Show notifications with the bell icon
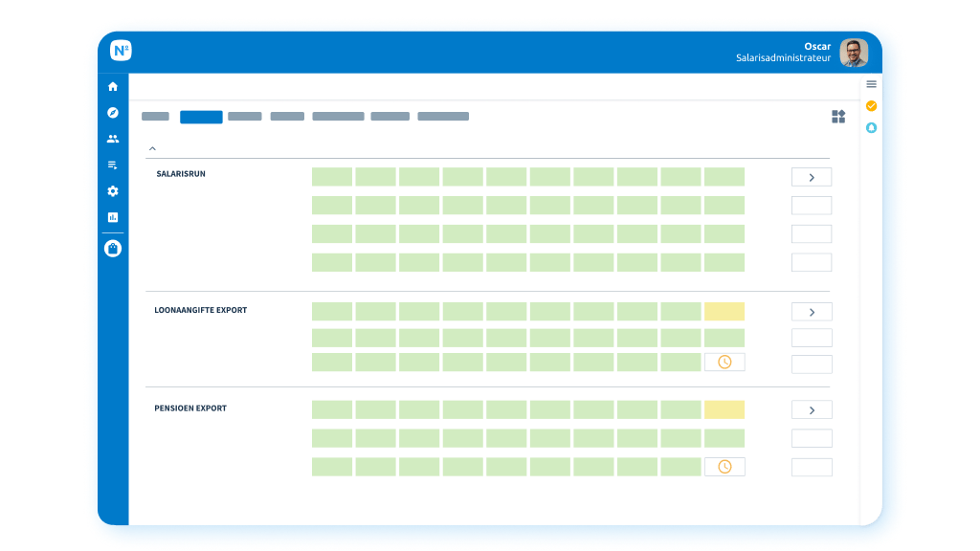This screenshot has width=980, height=551. [870, 126]
